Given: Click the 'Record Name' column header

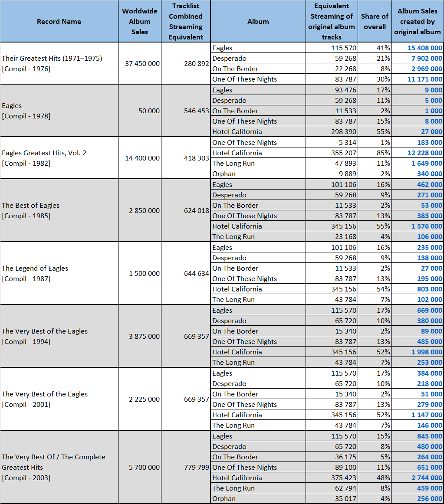Looking at the screenshot, I should (59, 22).
